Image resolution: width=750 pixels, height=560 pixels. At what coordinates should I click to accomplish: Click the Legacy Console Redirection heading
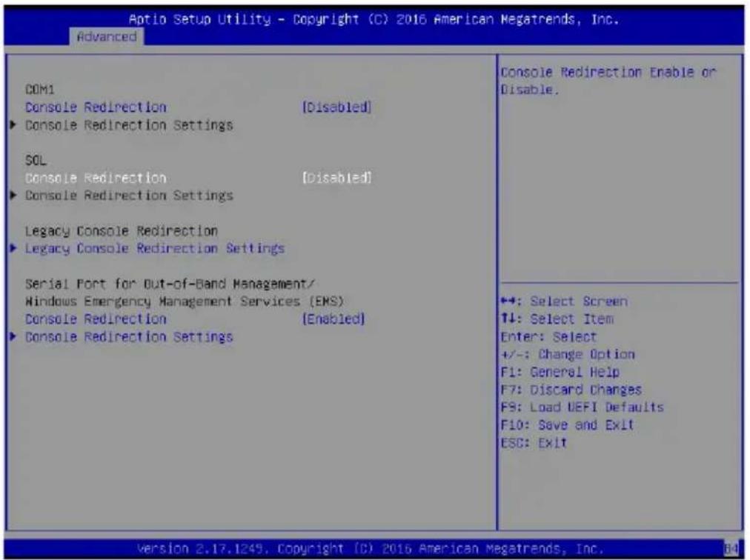pos(122,231)
